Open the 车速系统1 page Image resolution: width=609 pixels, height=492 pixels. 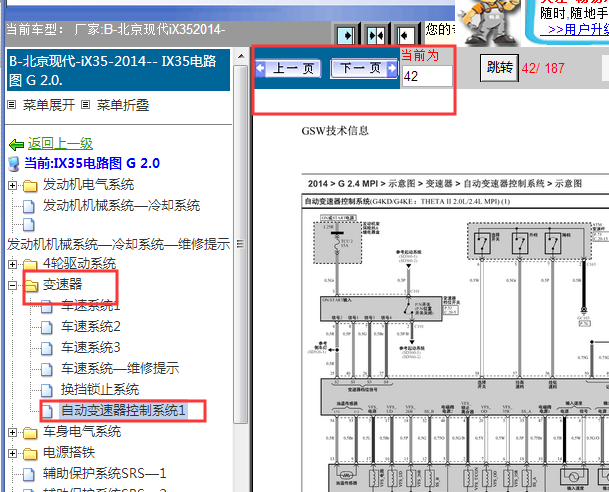point(90,306)
